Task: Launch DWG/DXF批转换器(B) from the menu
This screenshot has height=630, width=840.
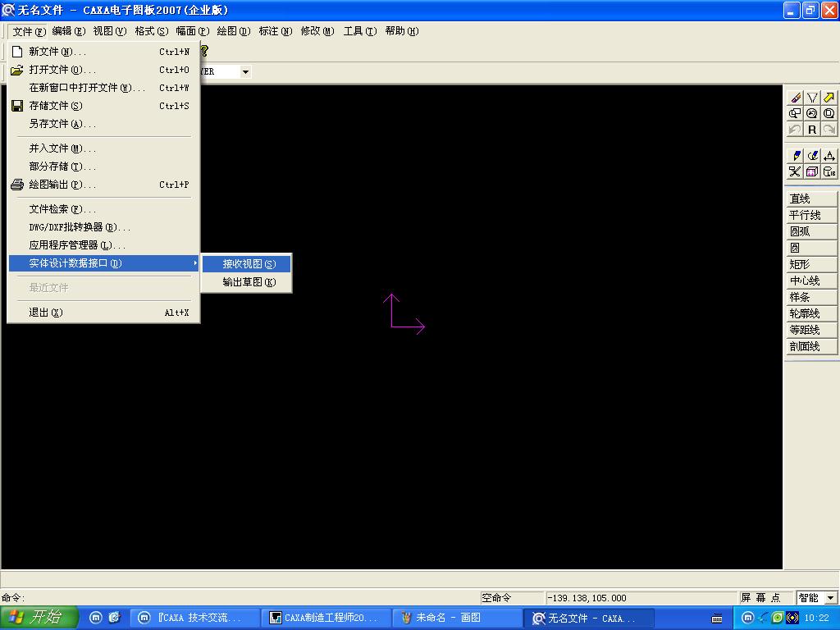Action: pyautogui.click(x=104, y=228)
